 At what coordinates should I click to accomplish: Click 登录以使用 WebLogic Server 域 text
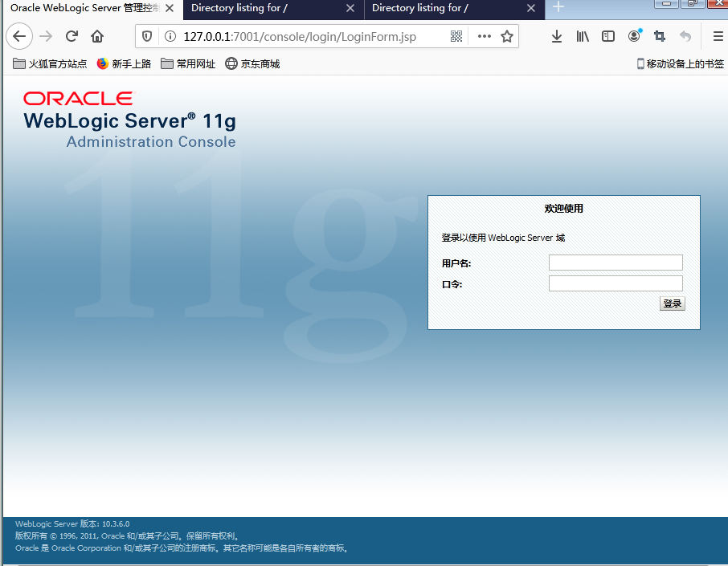[503, 238]
